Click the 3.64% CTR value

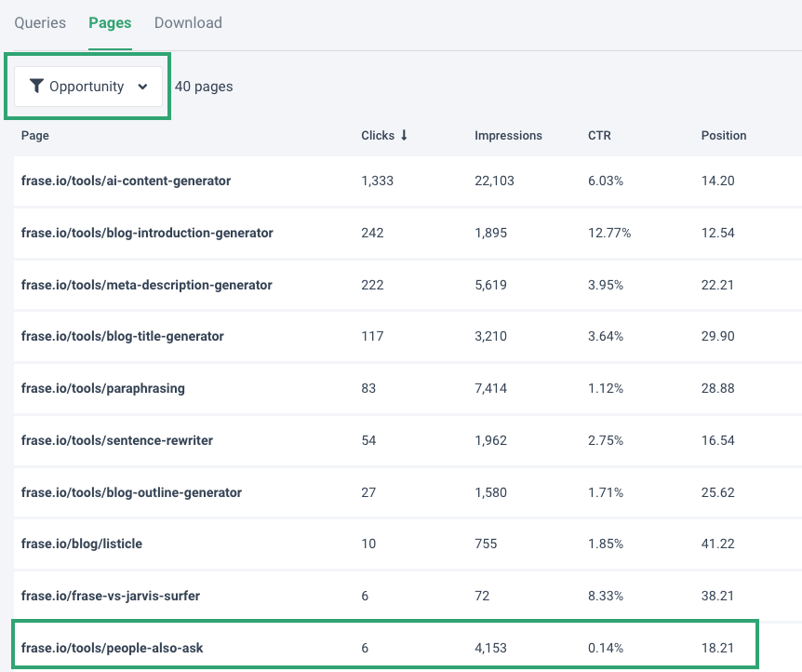coord(606,337)
